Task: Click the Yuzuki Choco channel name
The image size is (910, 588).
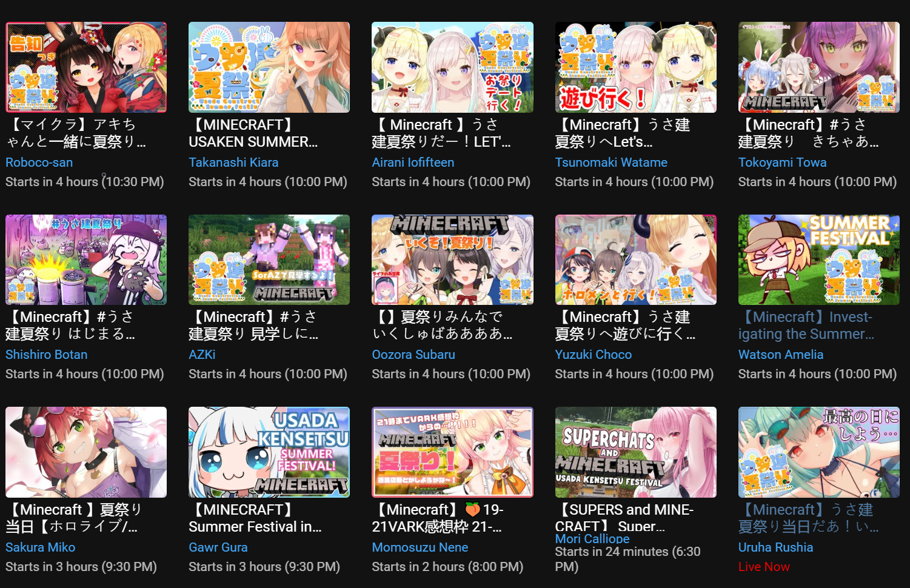Action: pyautogui.click(x=593, y=355)
